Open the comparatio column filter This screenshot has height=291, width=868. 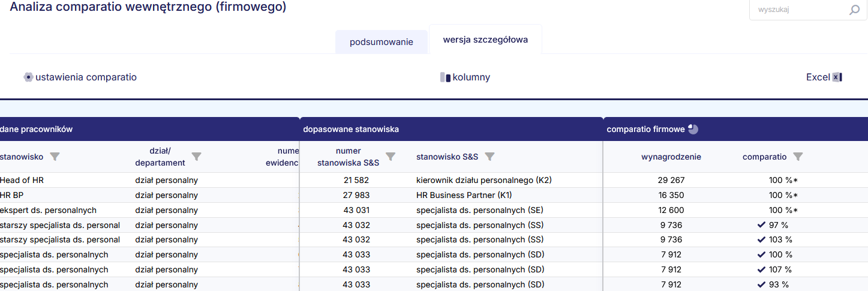pyautogui.click(x=798, y=157)
